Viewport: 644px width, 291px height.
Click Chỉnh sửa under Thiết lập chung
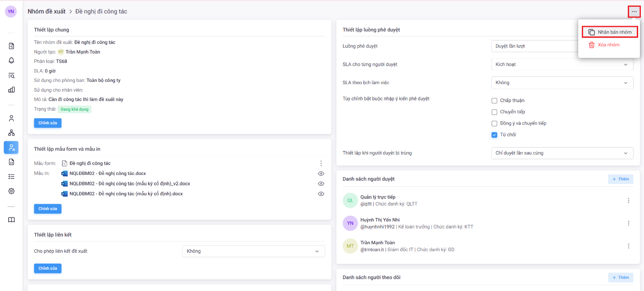click(x=48, y=123)
